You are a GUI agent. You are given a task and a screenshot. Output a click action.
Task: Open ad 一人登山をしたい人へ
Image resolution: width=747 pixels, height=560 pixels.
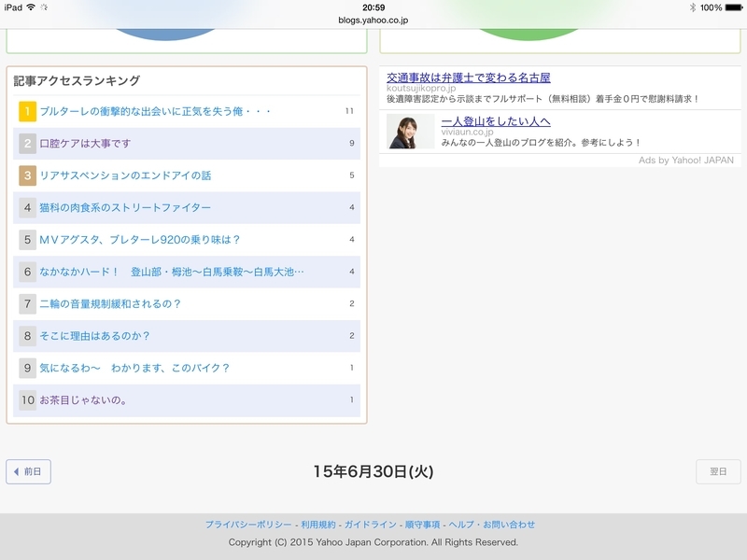tap(496, 121)
